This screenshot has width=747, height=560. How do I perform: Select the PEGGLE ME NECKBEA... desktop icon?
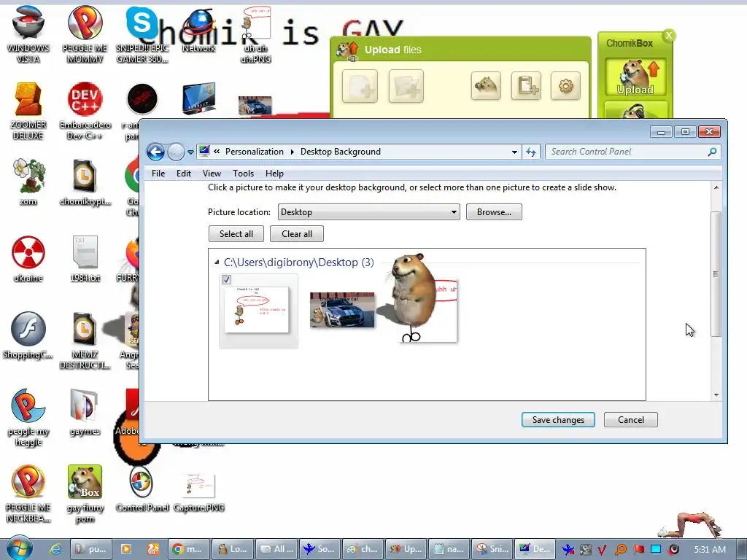coord(28,494)
